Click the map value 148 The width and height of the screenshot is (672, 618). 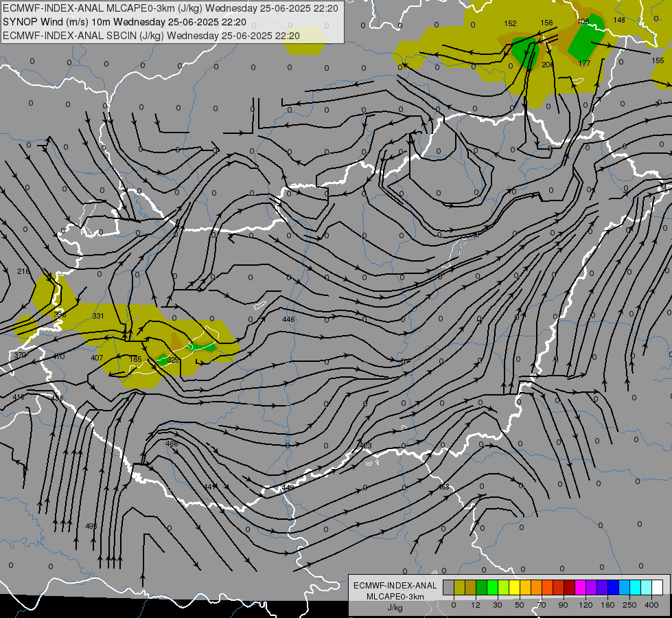(x=619, y=20)
